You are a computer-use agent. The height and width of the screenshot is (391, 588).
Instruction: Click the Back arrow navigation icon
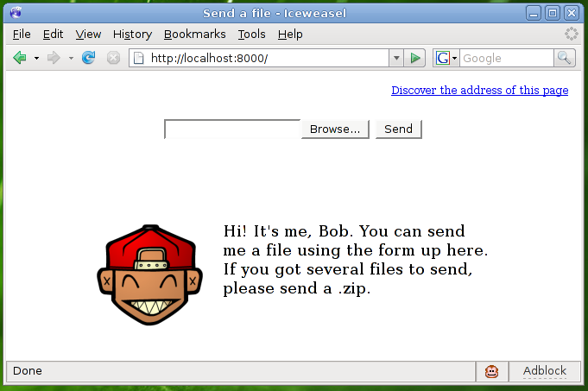[20, 58]
